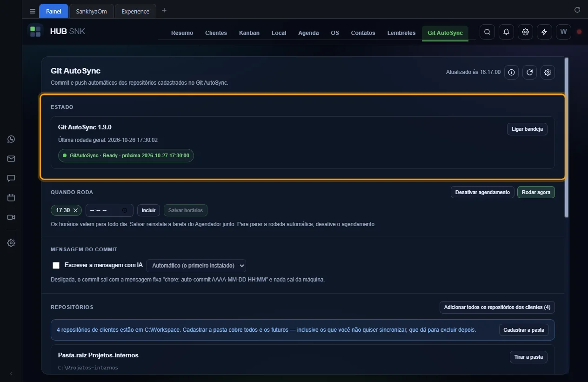Open the hamburger menu beside the Painel tab

(32, 11)
